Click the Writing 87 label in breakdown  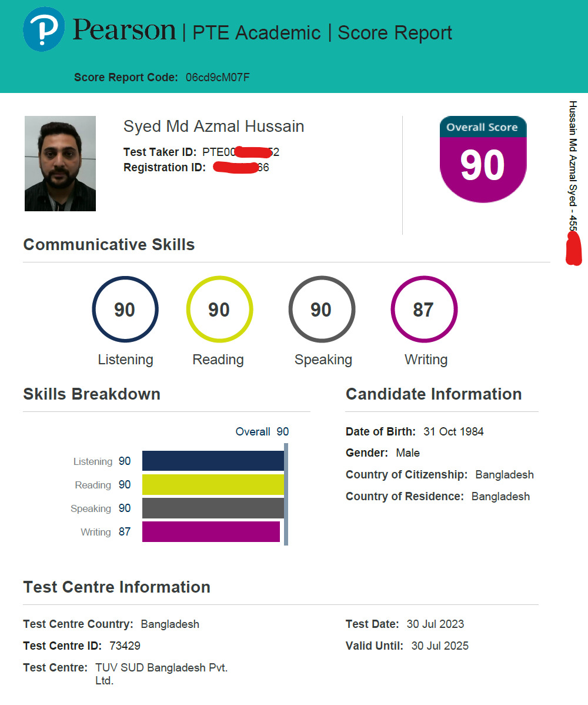[x=106, y=532]
